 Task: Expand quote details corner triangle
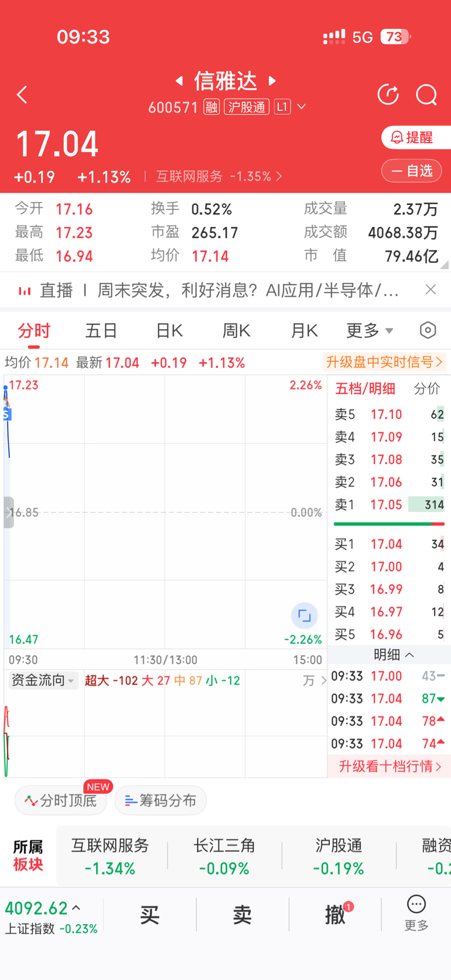click(x=445, y=265)
